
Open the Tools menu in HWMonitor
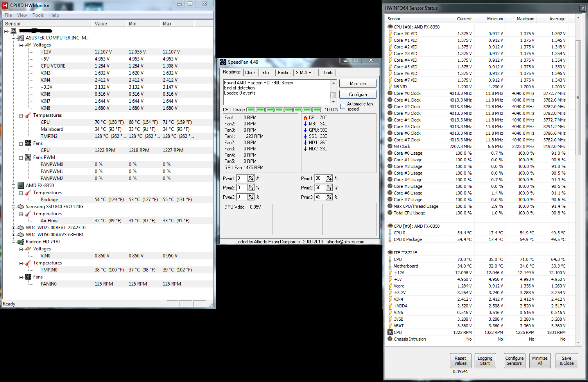pyautogui.click(x=38, y=15)
